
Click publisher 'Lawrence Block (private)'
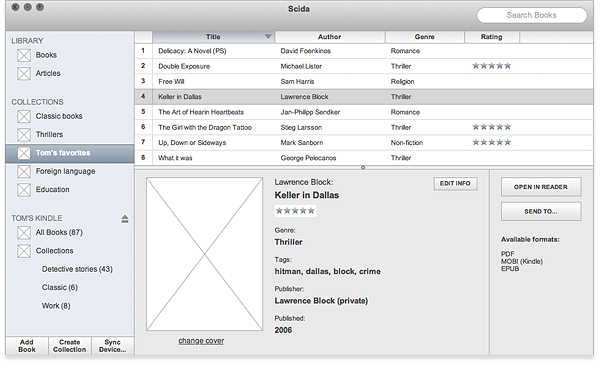point(321,301)
